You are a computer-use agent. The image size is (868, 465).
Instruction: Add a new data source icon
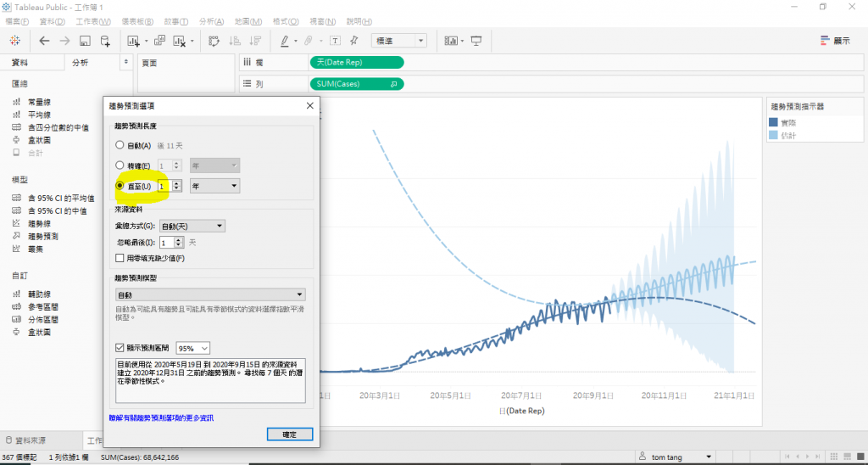104,41
